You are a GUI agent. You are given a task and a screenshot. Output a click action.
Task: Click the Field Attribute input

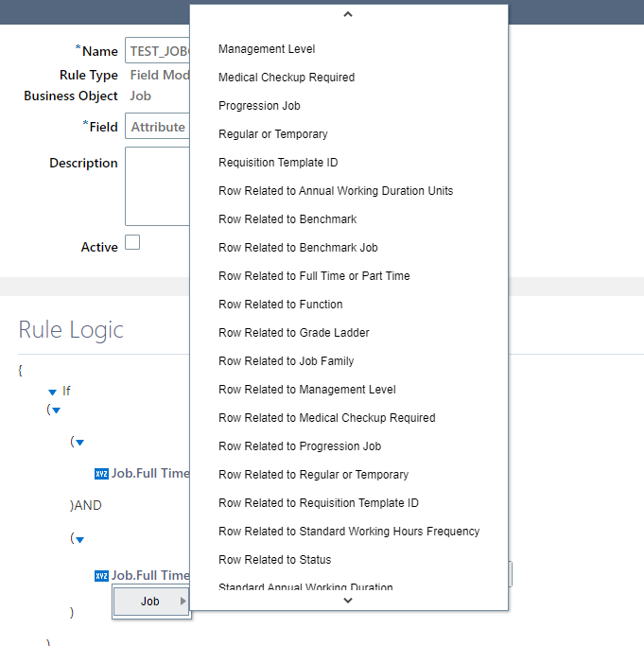click(x=157, y=126)
